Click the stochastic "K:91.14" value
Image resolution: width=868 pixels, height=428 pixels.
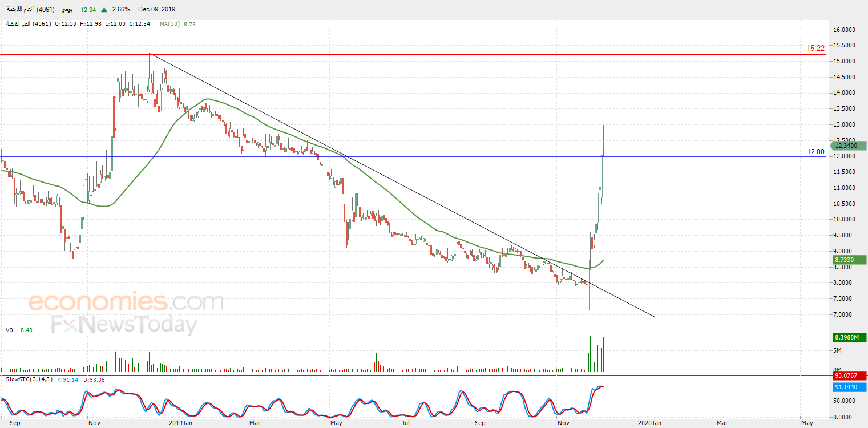click(x=68, y=379)
